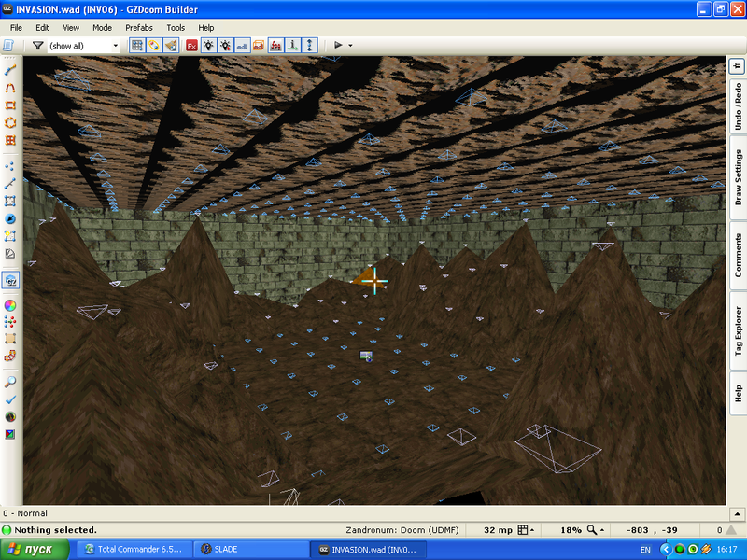Image resolution: width=747 pixels, height=560 pixels.
Task: Click the warnings triangle in status bar
Action: tap(731, 530)
